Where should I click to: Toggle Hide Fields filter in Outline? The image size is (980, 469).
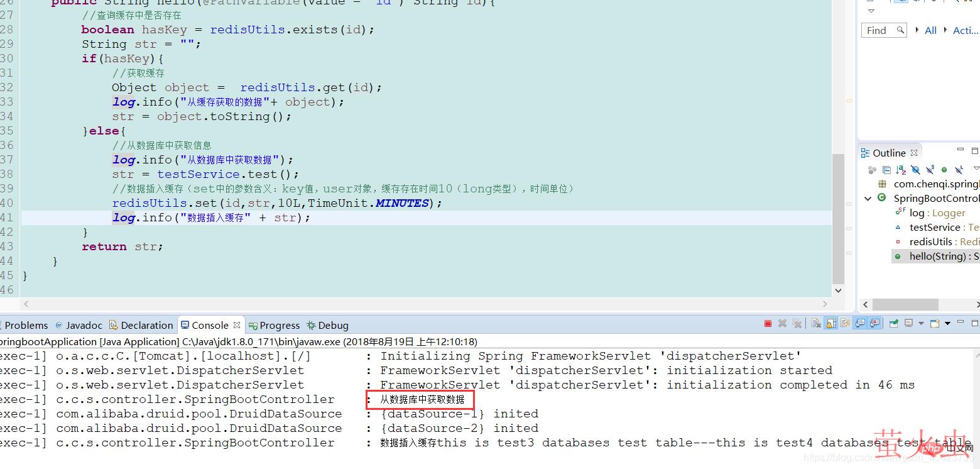[915, 170]
